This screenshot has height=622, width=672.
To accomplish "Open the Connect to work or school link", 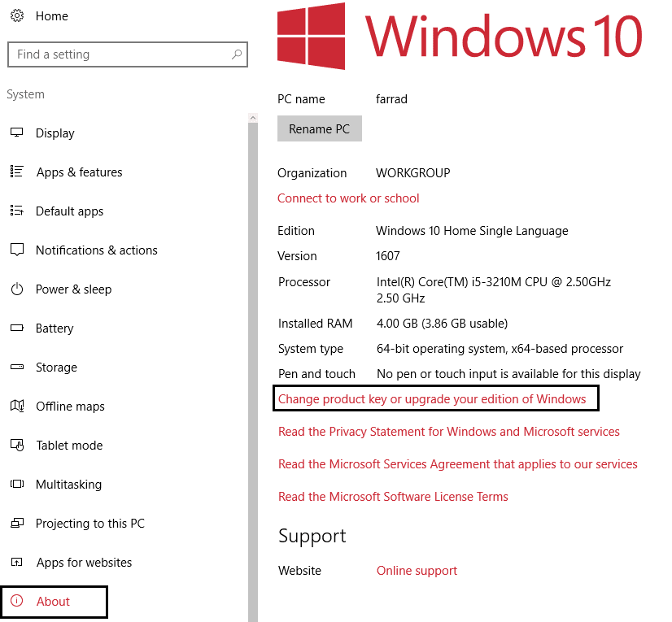I will [348, 198].
